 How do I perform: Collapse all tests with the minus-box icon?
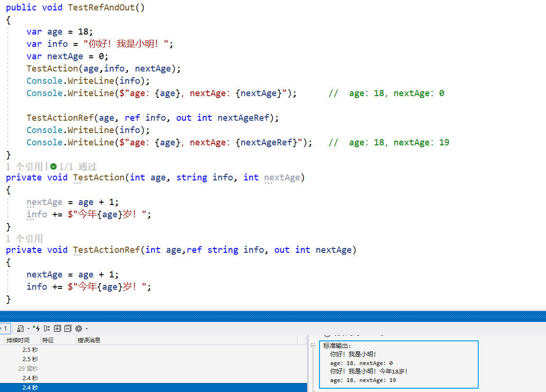(x=68, y=328)
